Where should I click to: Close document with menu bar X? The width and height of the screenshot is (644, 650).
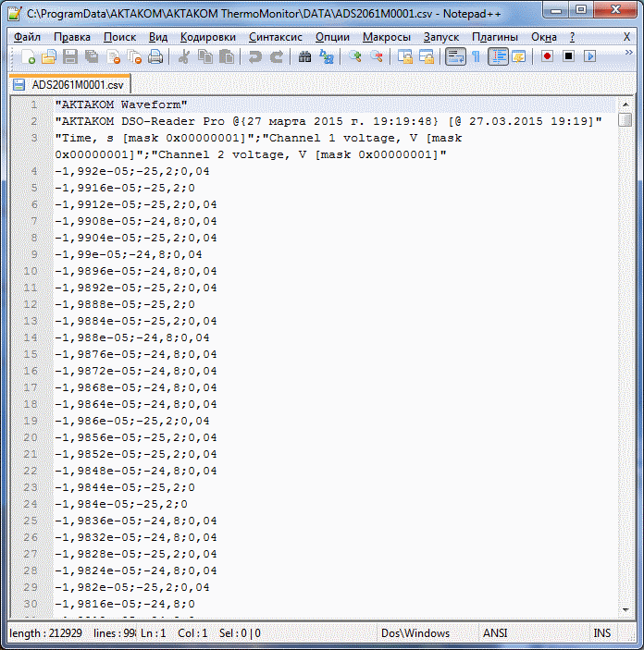626,37
